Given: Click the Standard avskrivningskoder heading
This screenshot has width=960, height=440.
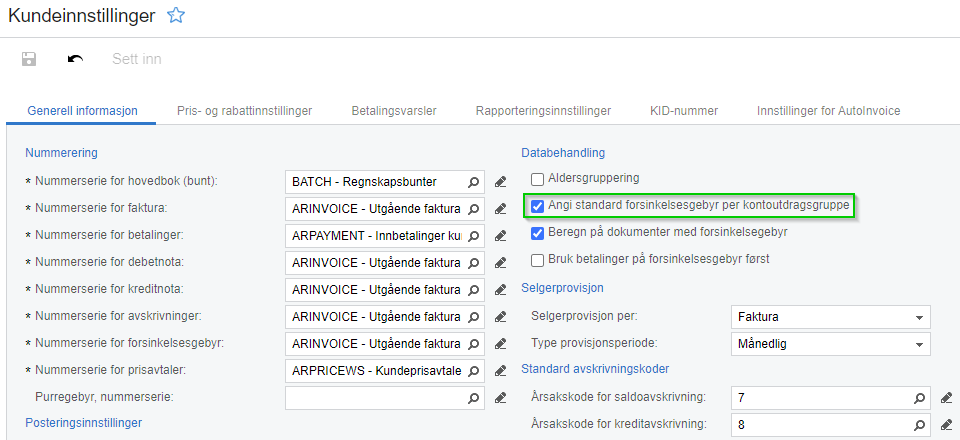Looking at the screenshot, I should pyautogui.click(x=595, y=368).
